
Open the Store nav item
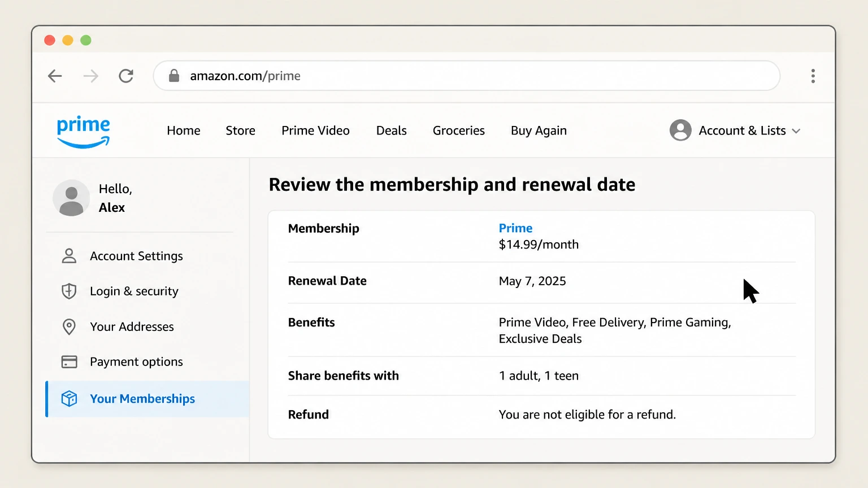coord(240,130)
